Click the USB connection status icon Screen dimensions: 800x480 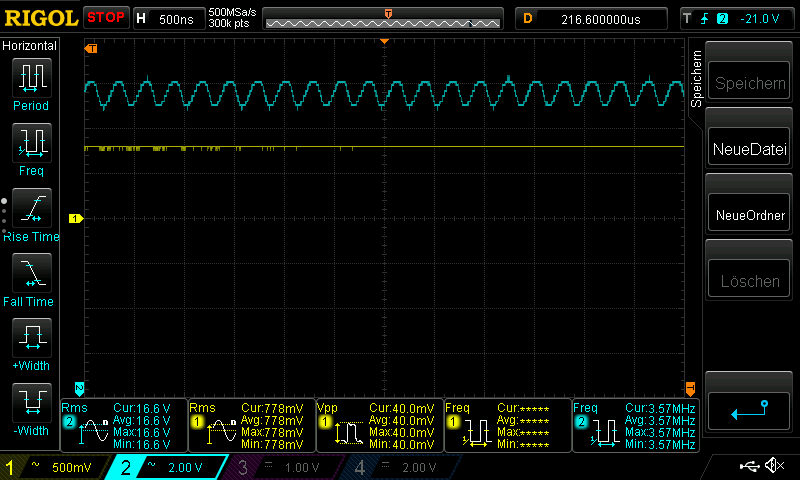tap(749, 466)
